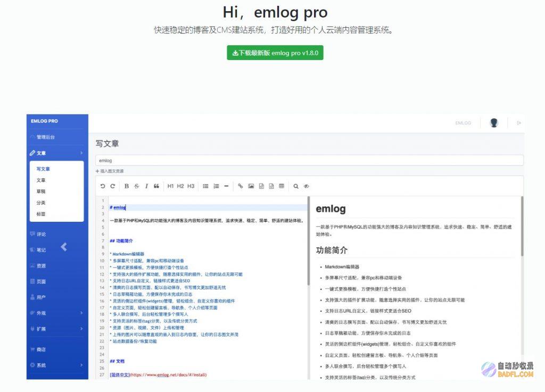545x392 pixels.
Task: Click the EMLOG PRO sidebar logo
Action: (x=44, y=121)
